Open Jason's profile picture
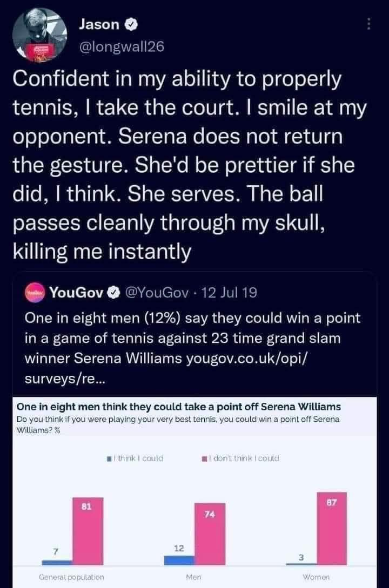The height and width of the screenshot is (588, 389). (x=39, y=35)
